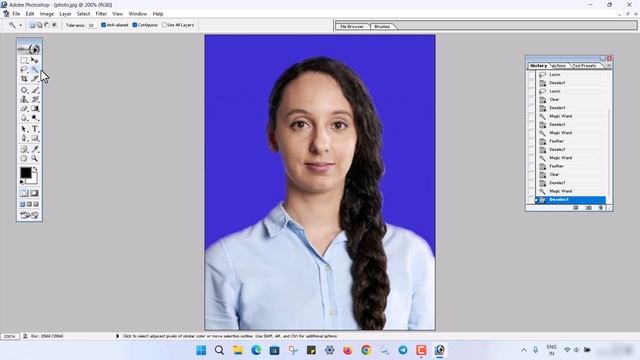The height and width of the screenshot is (360, 640).
Task: Select the Gradient tool
Action: click(35, 109)
